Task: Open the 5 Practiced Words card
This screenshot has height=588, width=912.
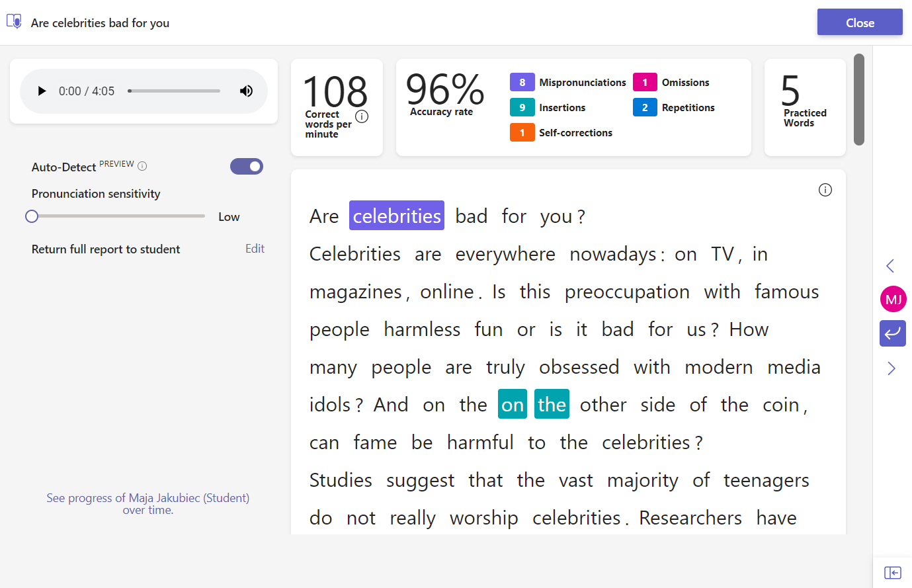Action: point(805,107)
